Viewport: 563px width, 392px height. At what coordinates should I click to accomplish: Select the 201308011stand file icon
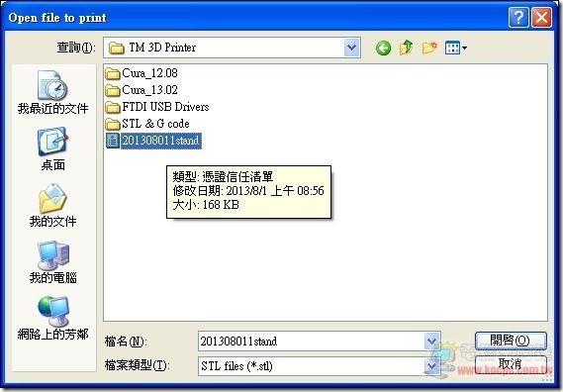(x=113, y=141)
